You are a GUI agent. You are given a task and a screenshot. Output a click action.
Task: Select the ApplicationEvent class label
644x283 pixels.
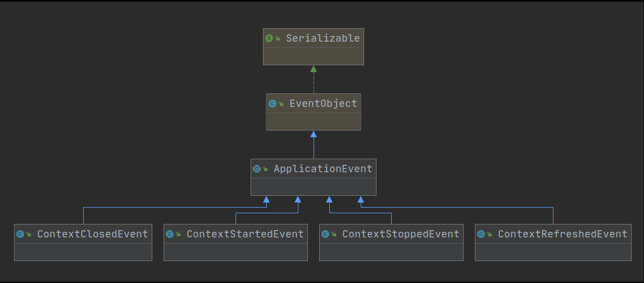(323, 169)
